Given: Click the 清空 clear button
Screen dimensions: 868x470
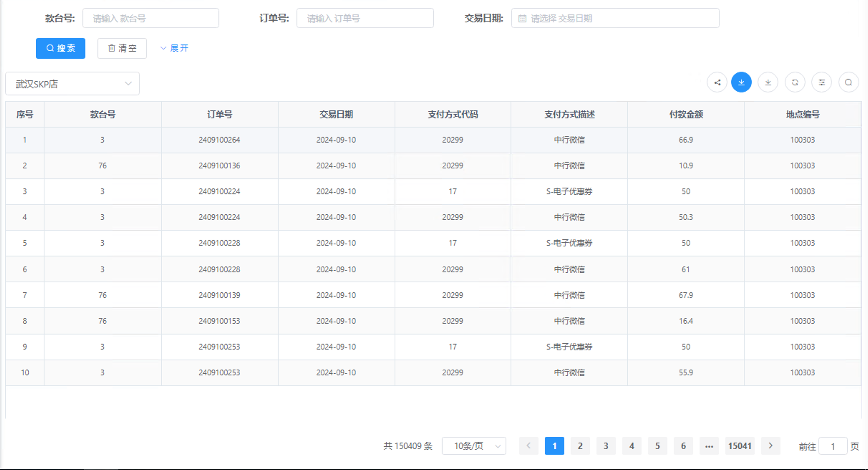Looking at the screenshot, I should tap(122, 48).
